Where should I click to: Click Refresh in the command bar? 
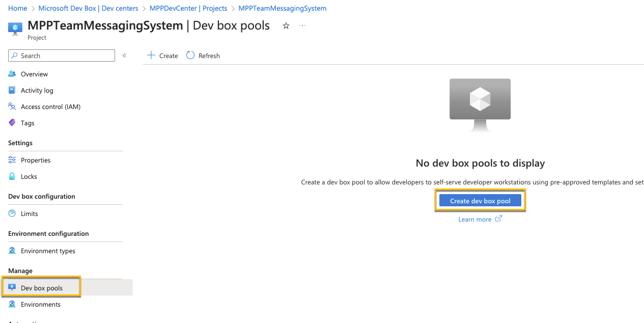point(203,56)
